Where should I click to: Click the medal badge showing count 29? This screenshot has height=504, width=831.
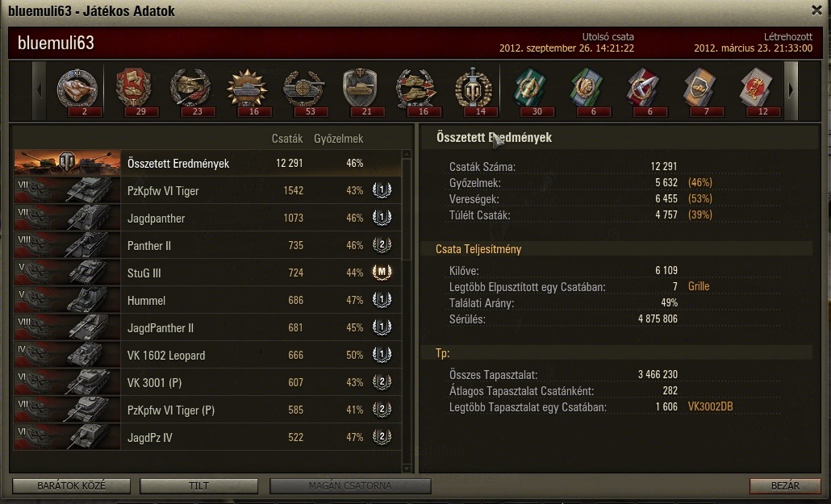pos(134,90)
